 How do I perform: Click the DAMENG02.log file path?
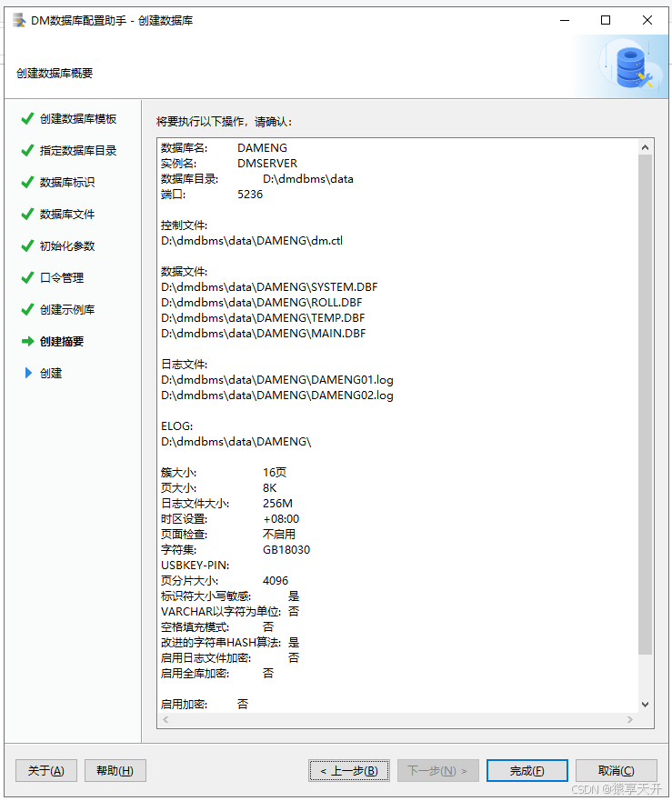(x=277, y=395)
